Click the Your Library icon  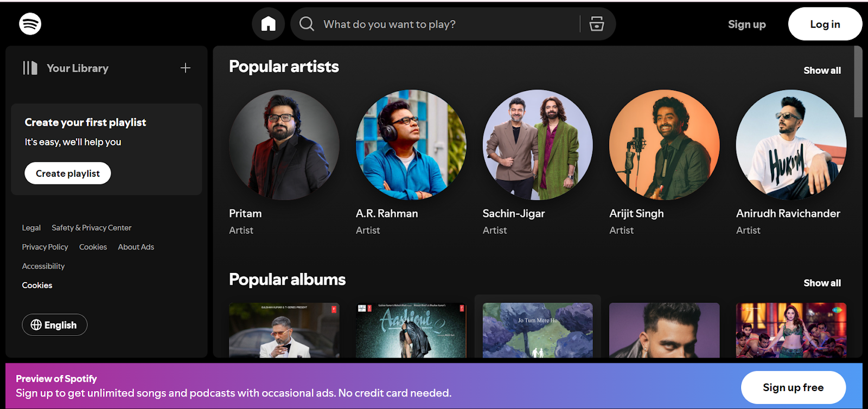[30, 68]
